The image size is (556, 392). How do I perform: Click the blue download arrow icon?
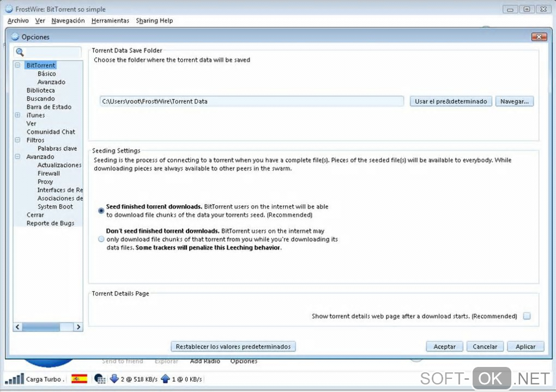coord(114,379)
